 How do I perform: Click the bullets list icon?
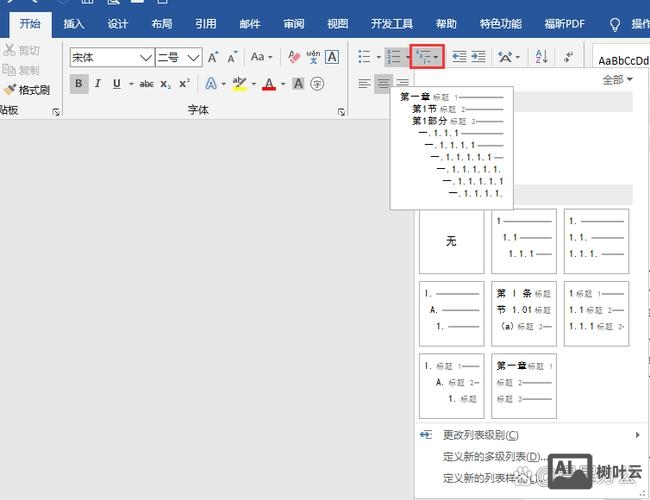(x=364, y=57)
